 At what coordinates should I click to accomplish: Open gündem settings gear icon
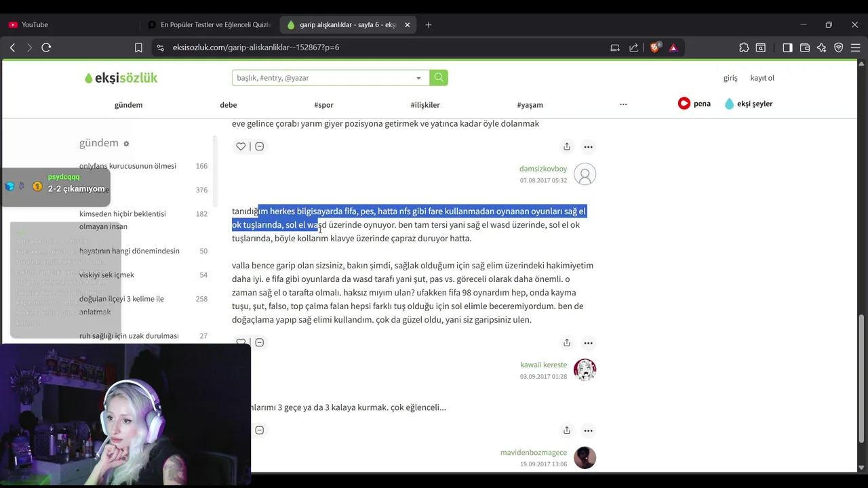pyautogui.click(x=126, y=144)
